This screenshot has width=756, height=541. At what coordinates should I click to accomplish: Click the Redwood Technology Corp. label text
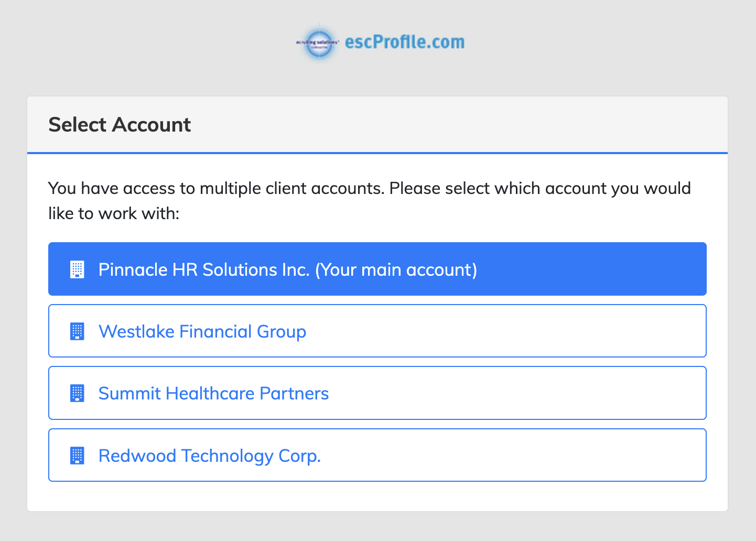(209, 456)
